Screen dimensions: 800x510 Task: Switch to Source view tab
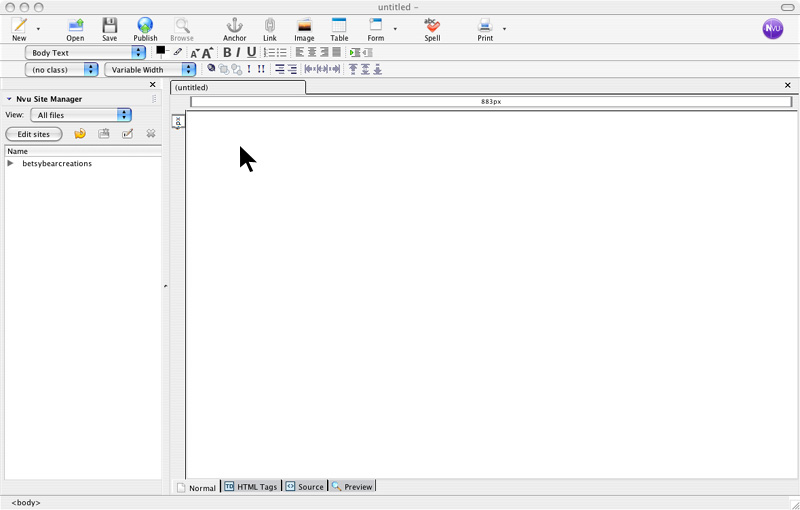coord(305,487)
